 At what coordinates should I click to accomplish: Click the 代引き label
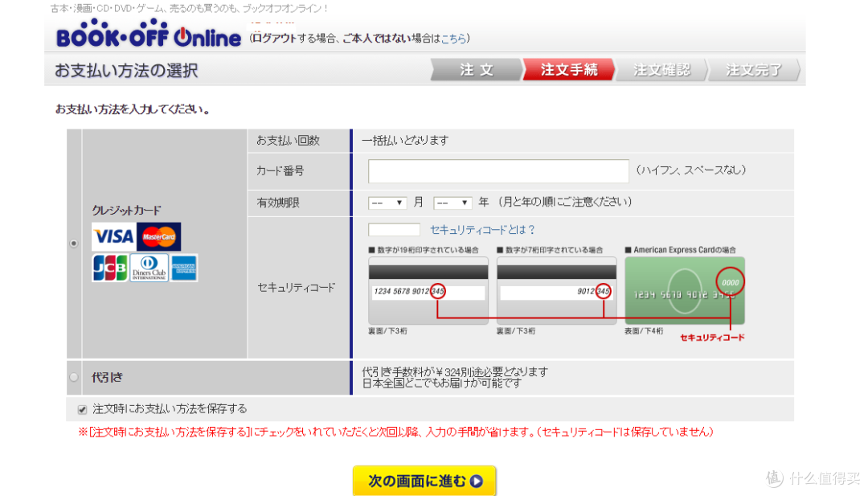[x=107, y=378]
